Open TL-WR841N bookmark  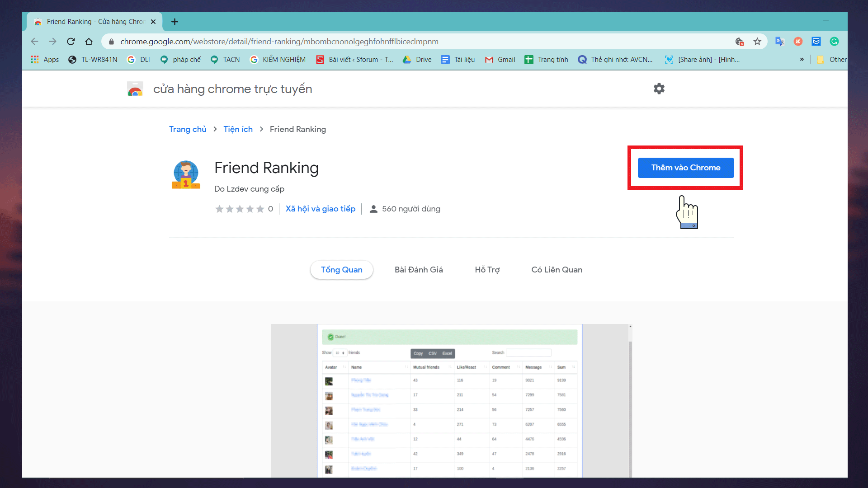93,60
